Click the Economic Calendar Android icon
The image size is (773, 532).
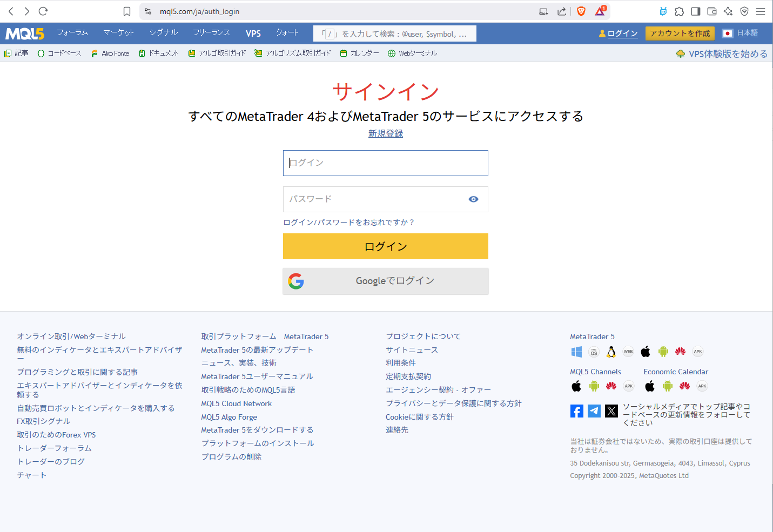click(668, 386)
